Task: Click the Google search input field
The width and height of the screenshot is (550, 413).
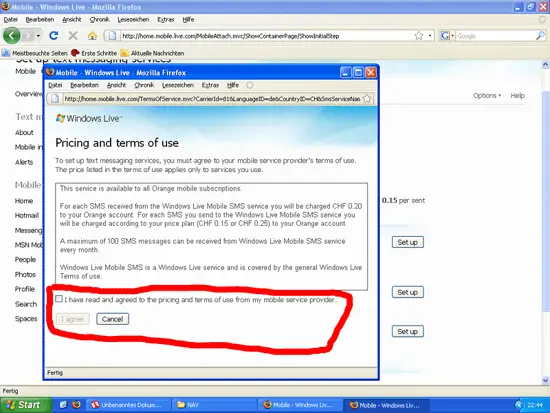Action: coord(496,36)
